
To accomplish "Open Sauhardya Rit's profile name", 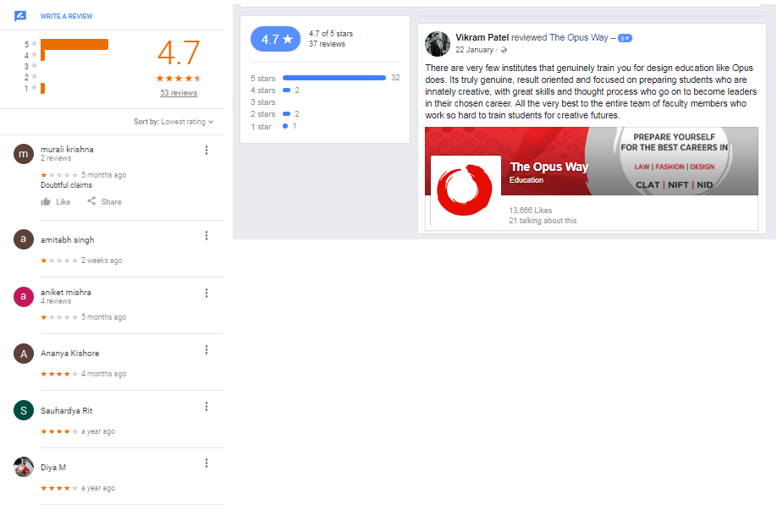I will click(x=66, y=411).
